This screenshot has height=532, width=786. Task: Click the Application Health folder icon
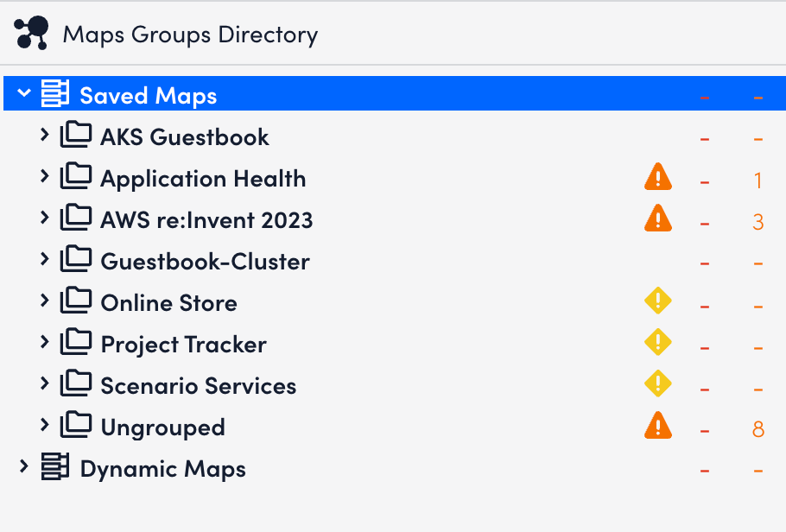[76, 176]
